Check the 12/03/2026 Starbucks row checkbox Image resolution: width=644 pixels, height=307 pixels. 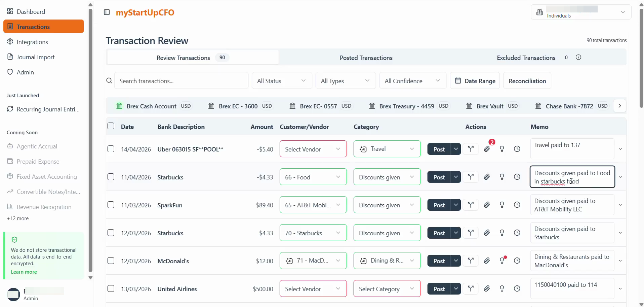[111, 233]
